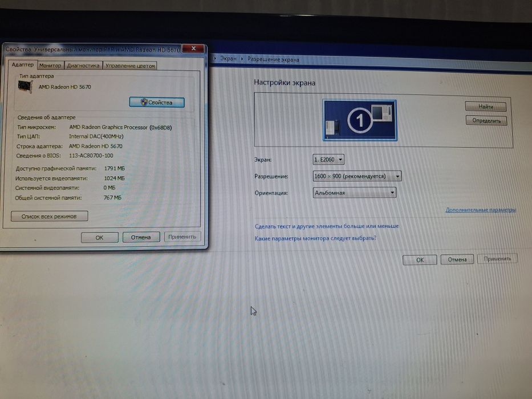Select monitor 1 display thumbnail
This screenshot has height=399, width=532.
click(x=359, y=120)
